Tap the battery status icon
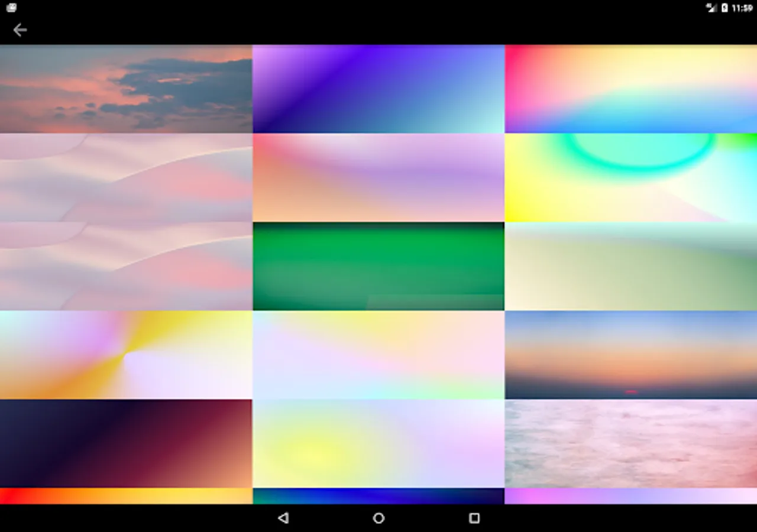Image resolution: width=757 pixels, height=532 pixels. (x=724, y=8)
